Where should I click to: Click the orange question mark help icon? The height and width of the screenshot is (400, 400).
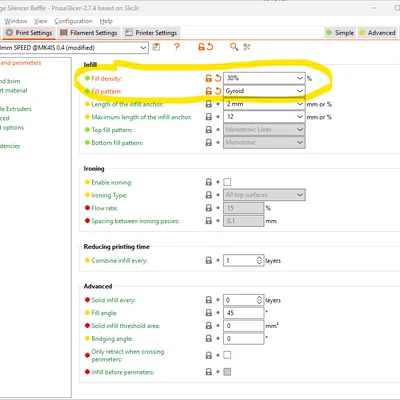pyautogui.click(x=177, y=47)
